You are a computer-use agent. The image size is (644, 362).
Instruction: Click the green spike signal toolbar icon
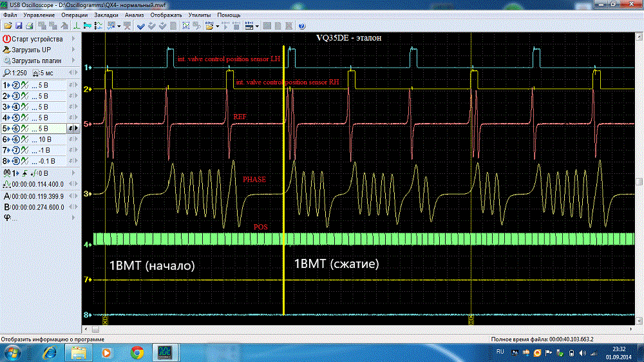point(75,26)
